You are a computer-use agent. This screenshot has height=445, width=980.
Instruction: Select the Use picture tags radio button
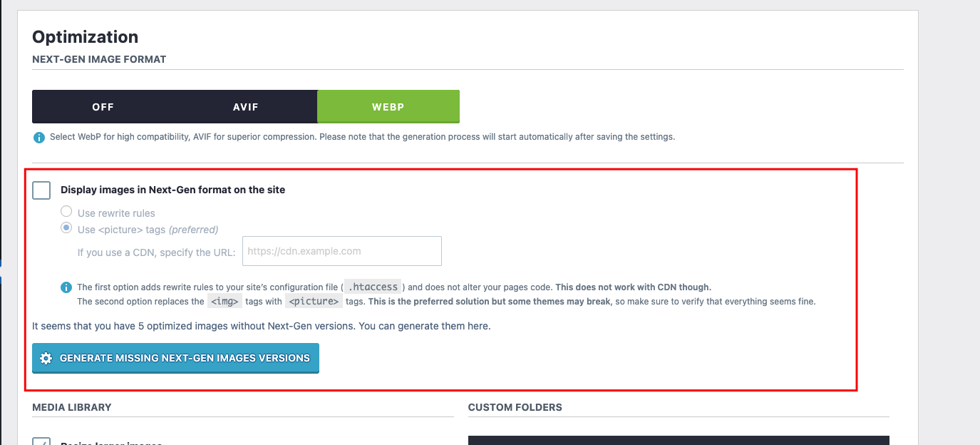[66, 228]
